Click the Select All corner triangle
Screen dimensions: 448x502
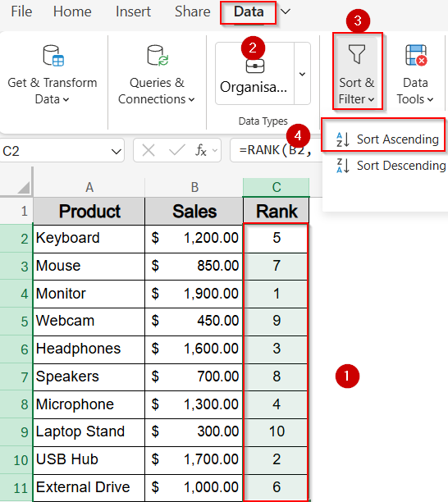pos(23,188)
